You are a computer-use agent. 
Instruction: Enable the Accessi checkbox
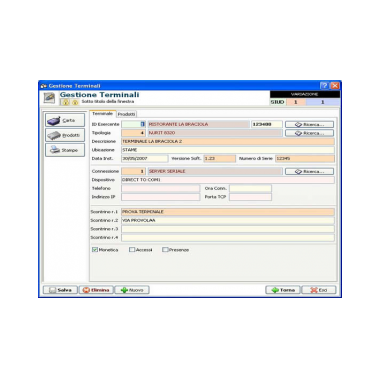tap(132, 250)
